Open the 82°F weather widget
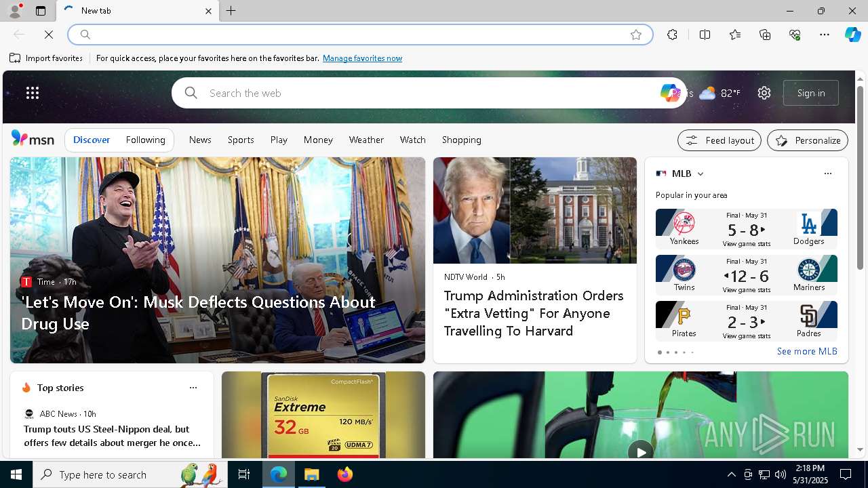 click(720, 93)
